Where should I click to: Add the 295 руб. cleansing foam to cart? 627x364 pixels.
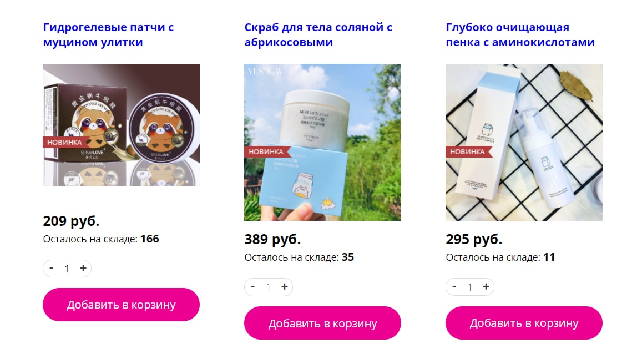pos(524,323)
